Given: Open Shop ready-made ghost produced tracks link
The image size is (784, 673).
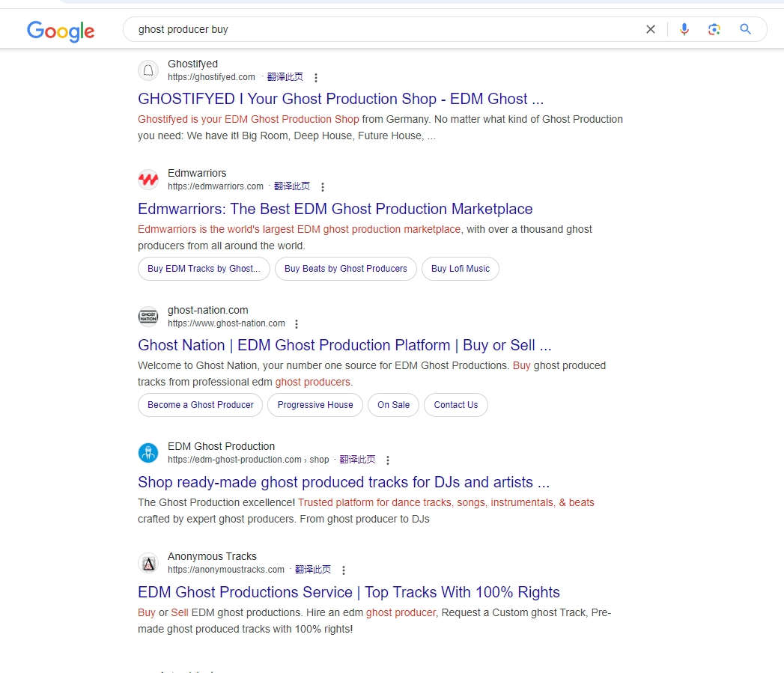Looking at the screenshot, I should click(x=344, y=483).
